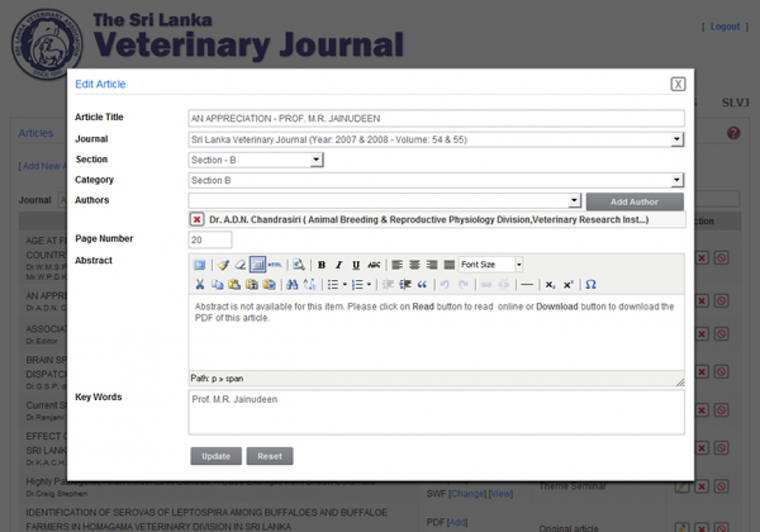Insert an unordered bullet list

(x=333, y=284)
